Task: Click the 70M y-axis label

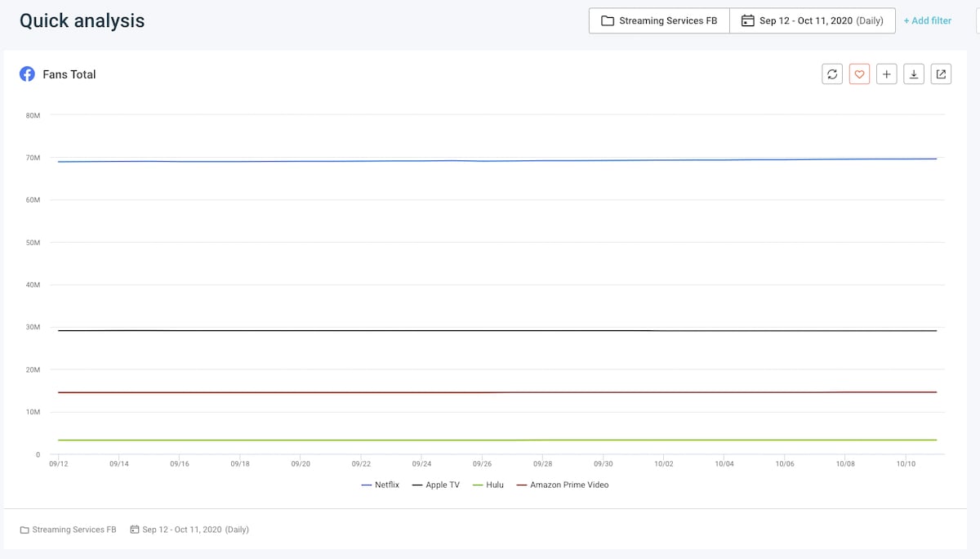Action: [x=33, y=158]
